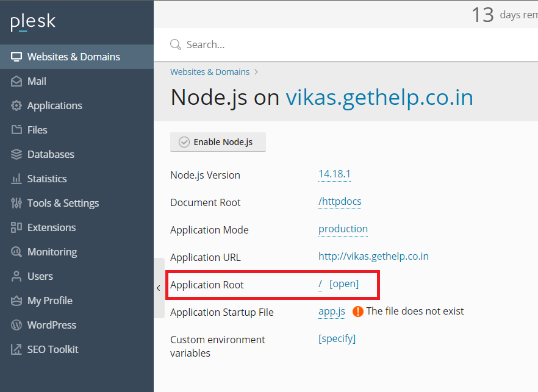The width and height of the screenshot is (538, 392).
Task: Click the [open] Application Root link
Action: click(344, 284)
